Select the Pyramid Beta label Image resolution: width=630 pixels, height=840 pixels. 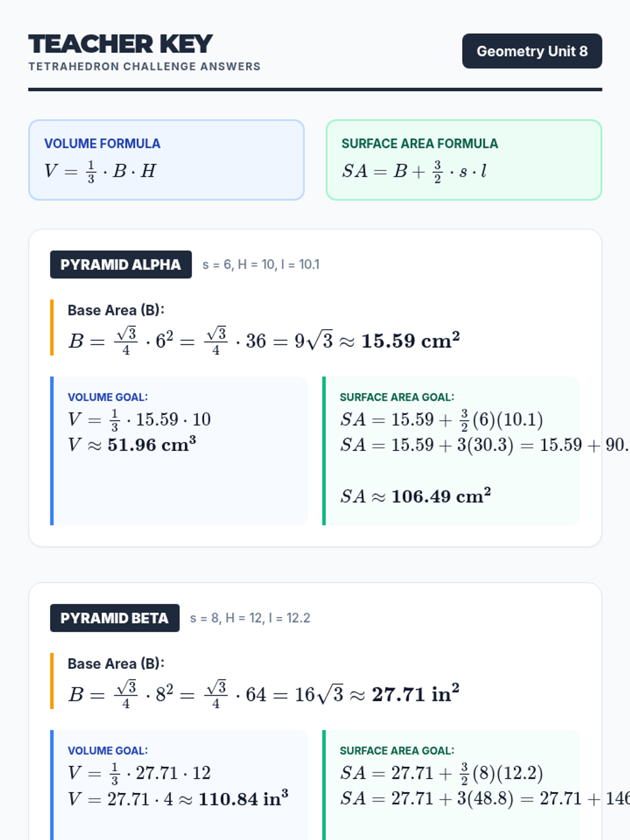[114, 618]
